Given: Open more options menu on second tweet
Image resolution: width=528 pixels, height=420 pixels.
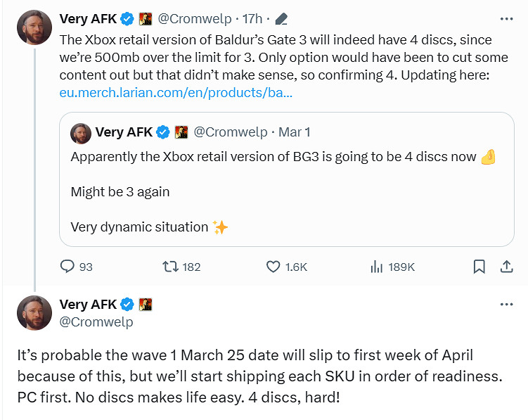Looking at the screenshot, I should click(506, 305).
